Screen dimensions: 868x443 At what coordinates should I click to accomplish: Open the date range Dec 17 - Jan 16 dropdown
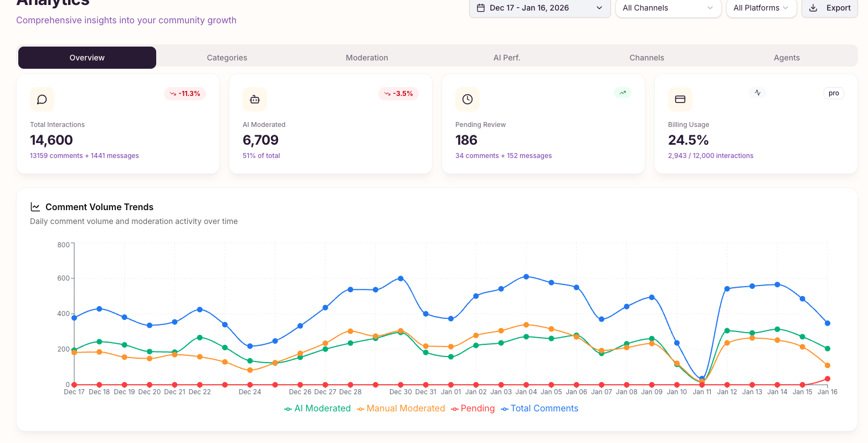tap(540, 8)
